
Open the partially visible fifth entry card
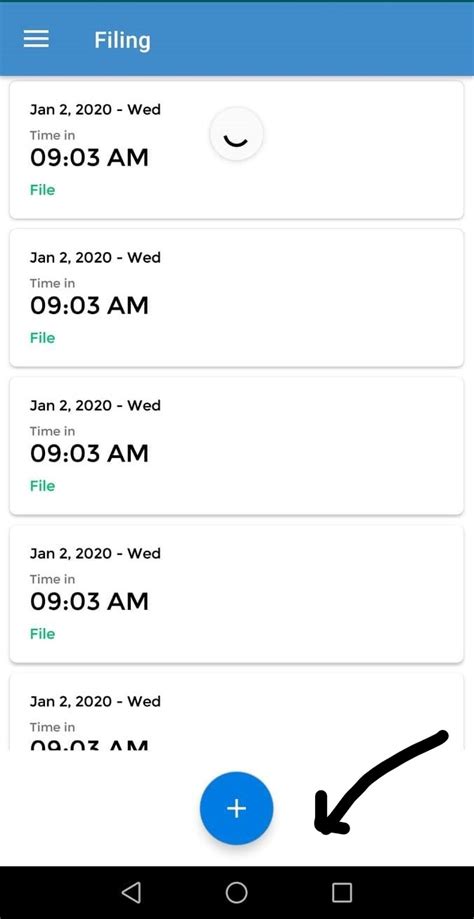[236, 712]
